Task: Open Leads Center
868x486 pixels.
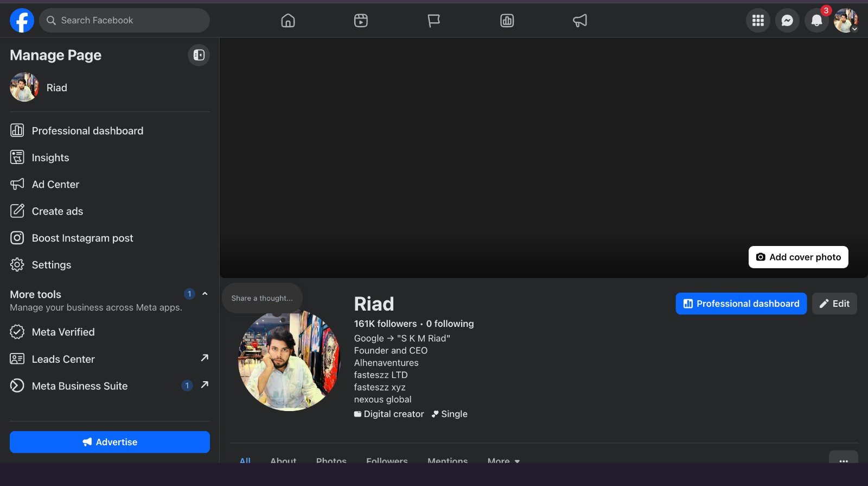Action: [x=110, y=359]
